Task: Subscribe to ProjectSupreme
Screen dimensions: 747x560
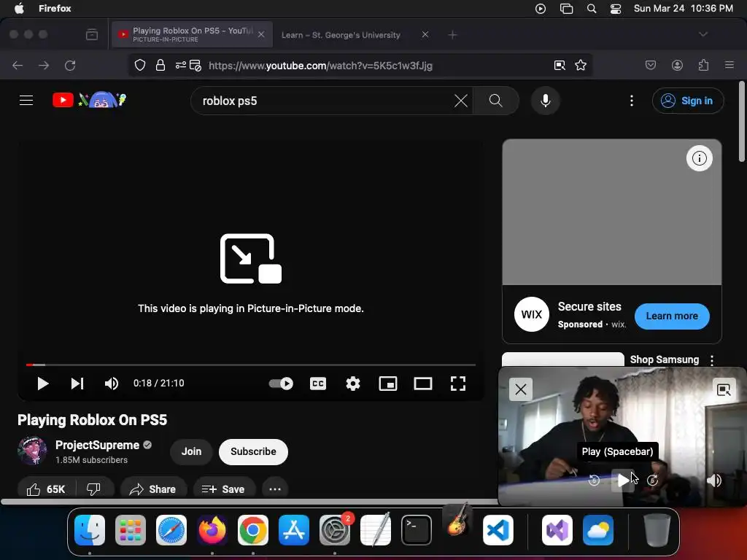Action: point(253,451)
